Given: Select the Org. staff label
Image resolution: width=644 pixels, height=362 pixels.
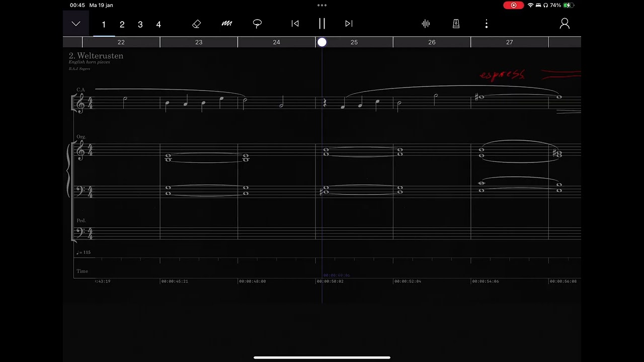Looking at the screenshot, I should [82, 137].
